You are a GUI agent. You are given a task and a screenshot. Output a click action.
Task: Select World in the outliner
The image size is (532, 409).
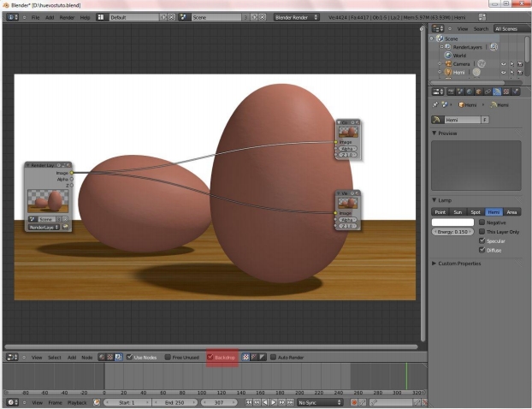pos(459,56)
